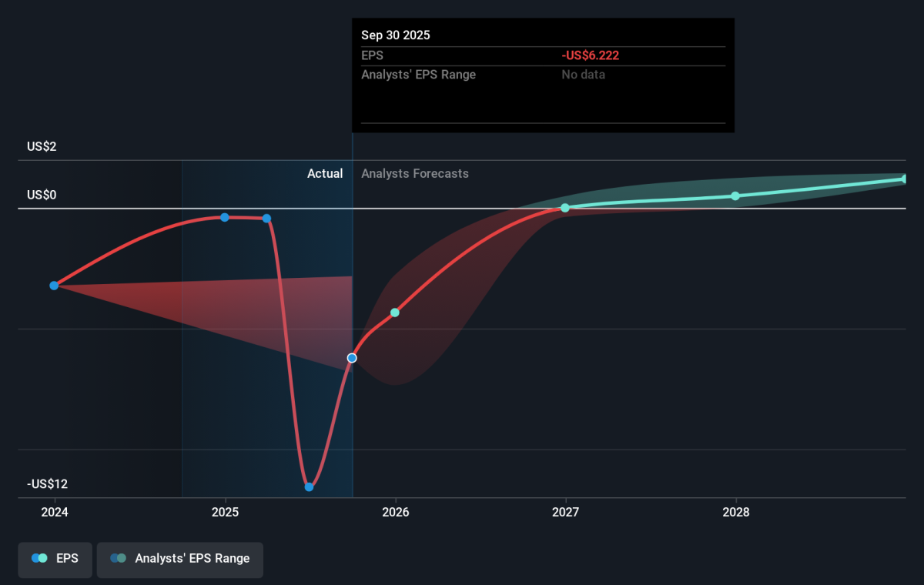
Task: Select the 2024 EPS data point
Action: (x=54, y=286)
